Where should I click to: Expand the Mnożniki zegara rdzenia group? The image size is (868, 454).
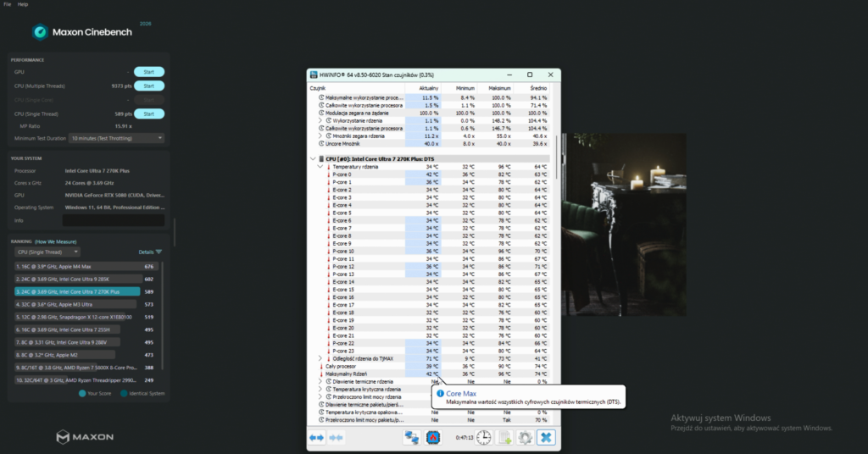coord(320,136)
